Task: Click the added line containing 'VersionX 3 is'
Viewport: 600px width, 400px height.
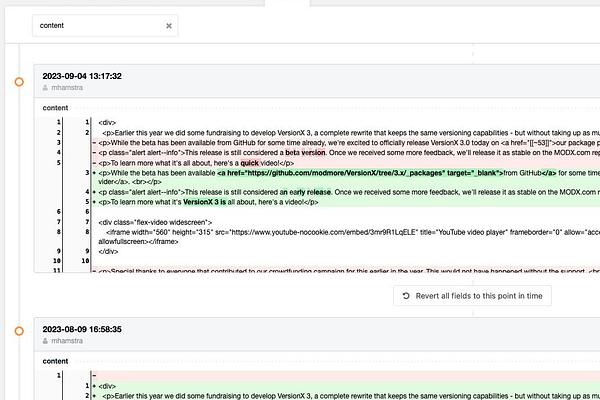Action: coord(346,202)
